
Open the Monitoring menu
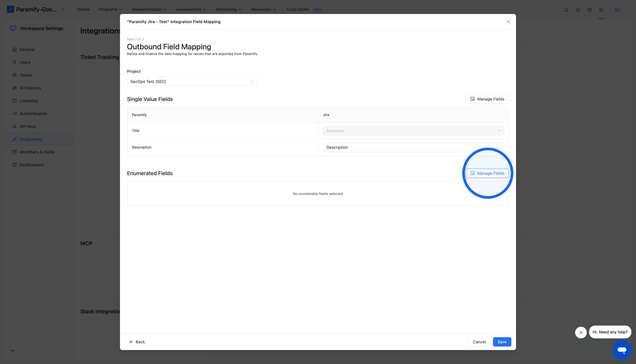point(228,9)
